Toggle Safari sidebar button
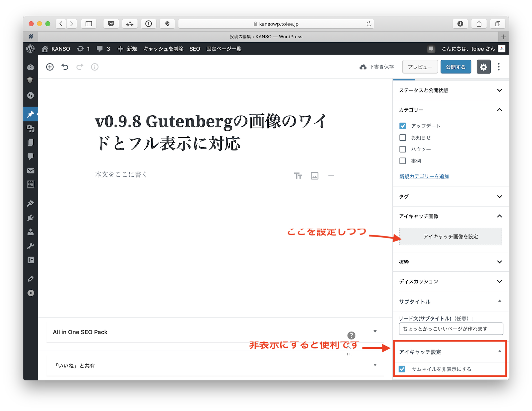Screen dimensions: 532x411 tap(89, 24)
